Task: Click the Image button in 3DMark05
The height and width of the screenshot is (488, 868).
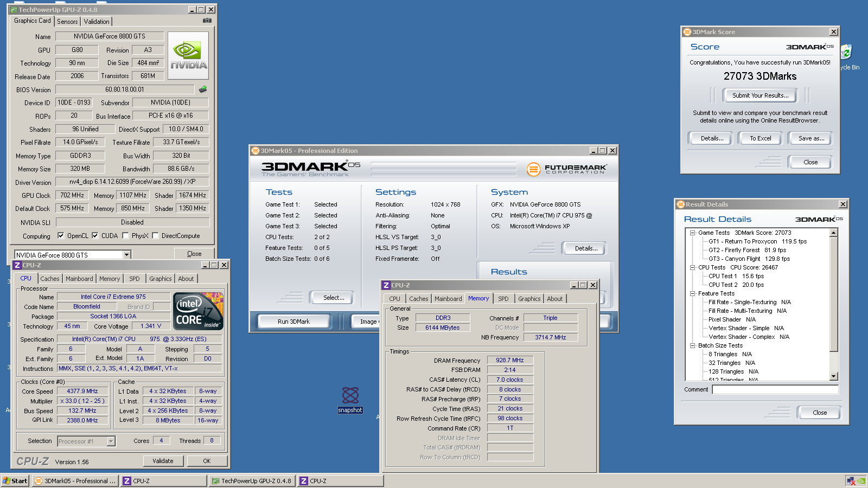Action: pyautogui.click(x=367, y=322)
